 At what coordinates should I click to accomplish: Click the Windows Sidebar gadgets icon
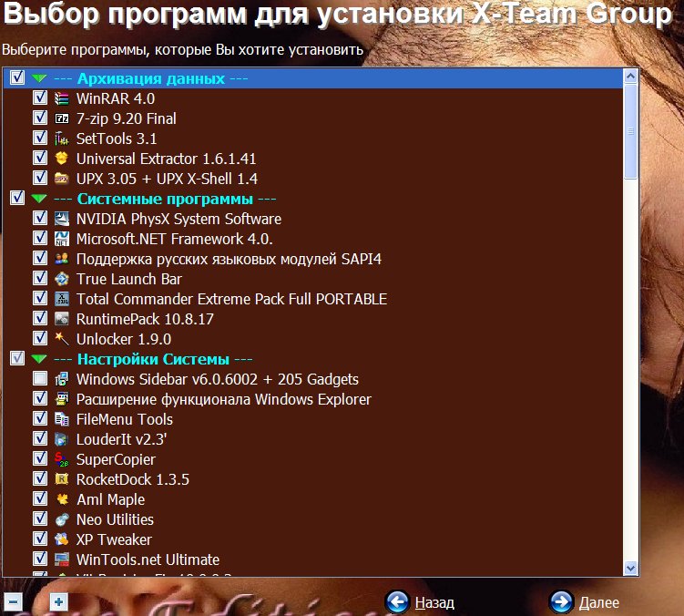tap(62, 379)
